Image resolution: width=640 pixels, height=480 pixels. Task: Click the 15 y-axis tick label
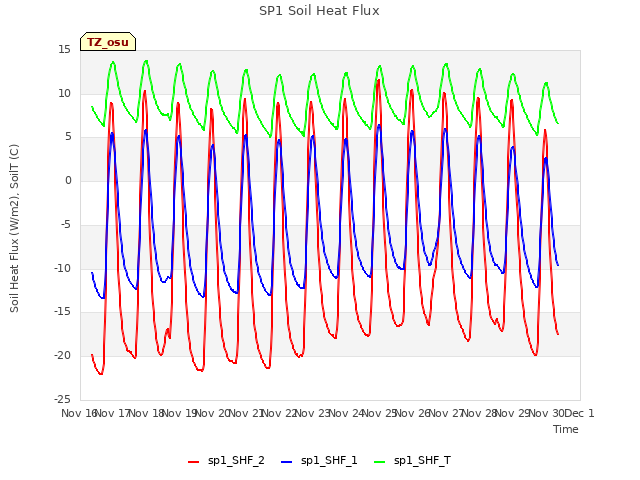pos(64,50)
